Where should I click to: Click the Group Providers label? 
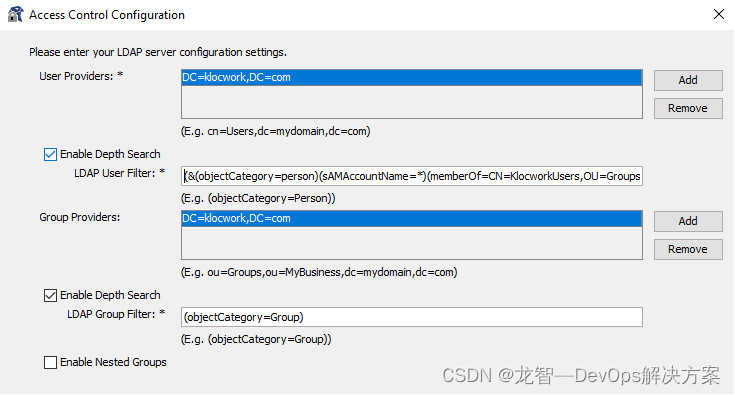tap(80, 217)
